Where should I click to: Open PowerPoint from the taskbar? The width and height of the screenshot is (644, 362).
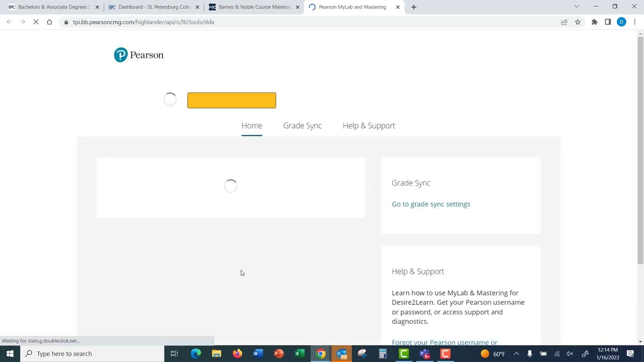pyautogui.click(x=279, y=353)
